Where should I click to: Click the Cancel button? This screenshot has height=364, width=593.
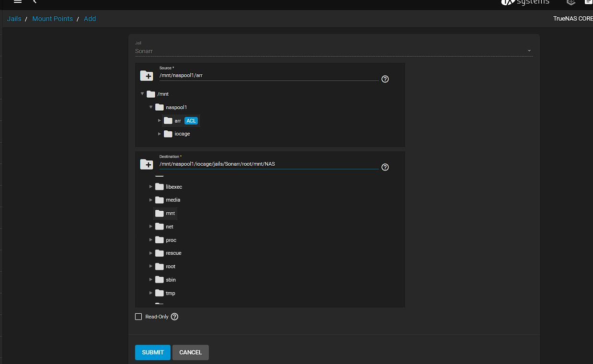point(190,352)
